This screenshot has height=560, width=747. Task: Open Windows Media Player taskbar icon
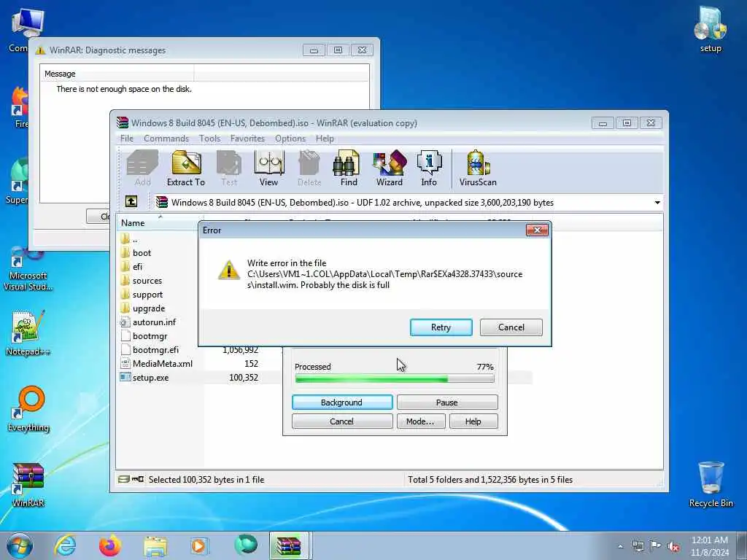coord(199,545)
